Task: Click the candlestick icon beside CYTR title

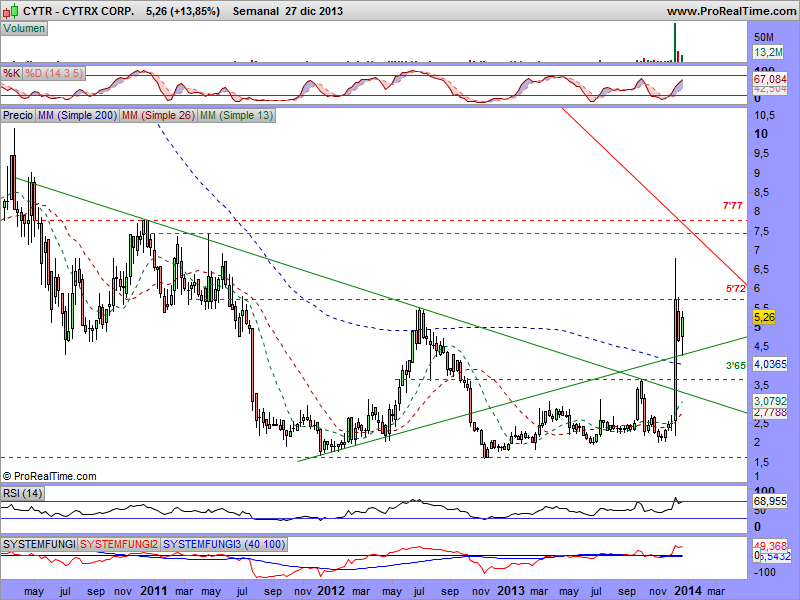Action: (x=11, y=11)
